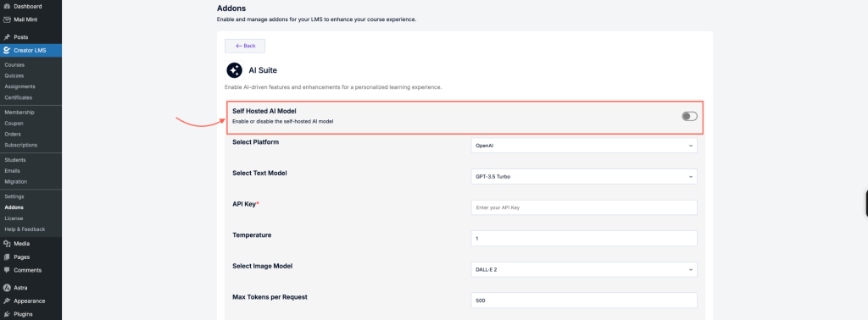Screen dimensions: 868x320
Task: Click the Select Text Model label
Action: click(x=259, y=173)
